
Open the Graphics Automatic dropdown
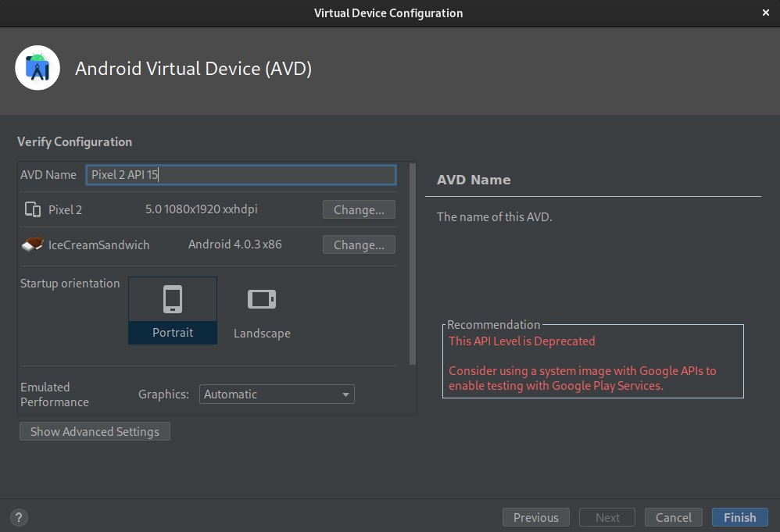(277, 395)
